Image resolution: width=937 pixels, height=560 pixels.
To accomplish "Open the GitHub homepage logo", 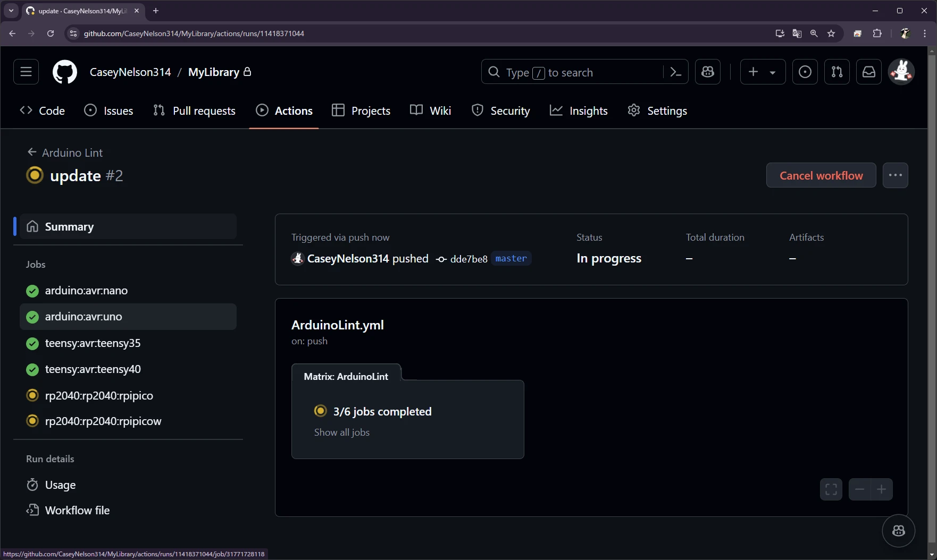I will pyautogui.click(x=65, y=72).
